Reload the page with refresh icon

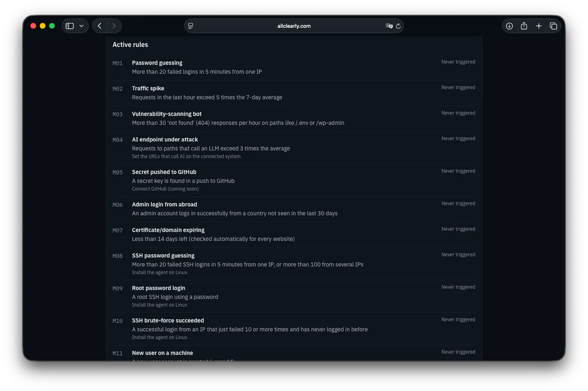(398, 26)
